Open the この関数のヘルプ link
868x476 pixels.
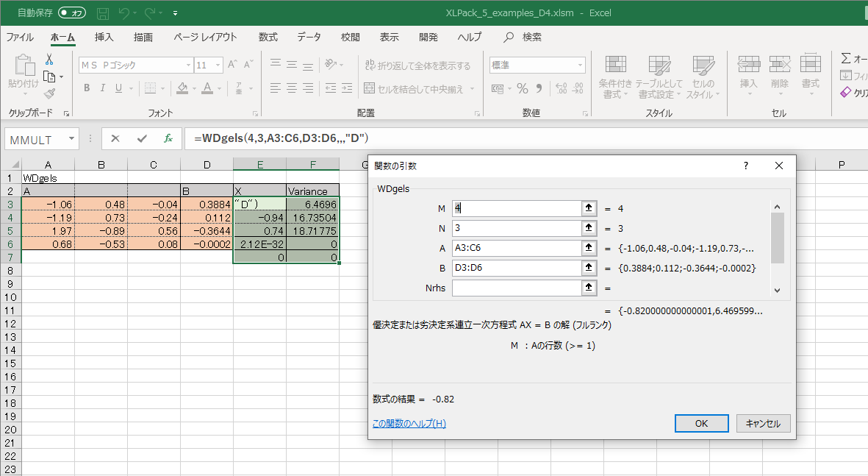point(409,423)
